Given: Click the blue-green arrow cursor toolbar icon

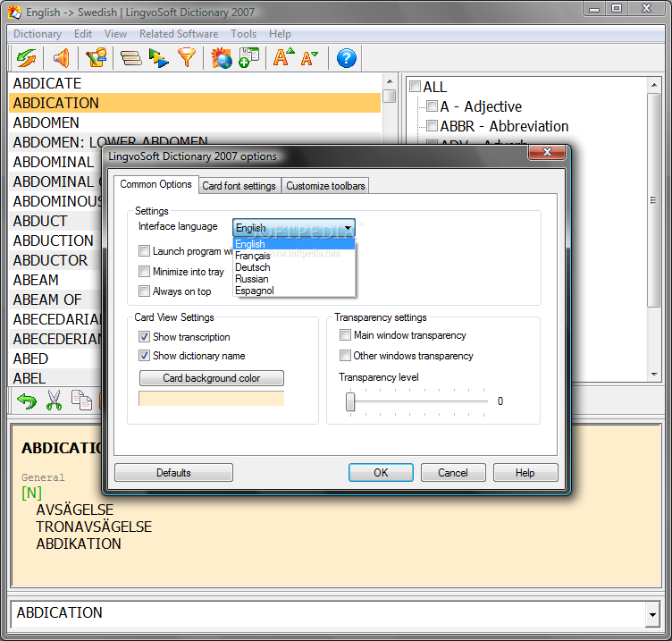Looking at the screenshot, I should click(158, 58).
